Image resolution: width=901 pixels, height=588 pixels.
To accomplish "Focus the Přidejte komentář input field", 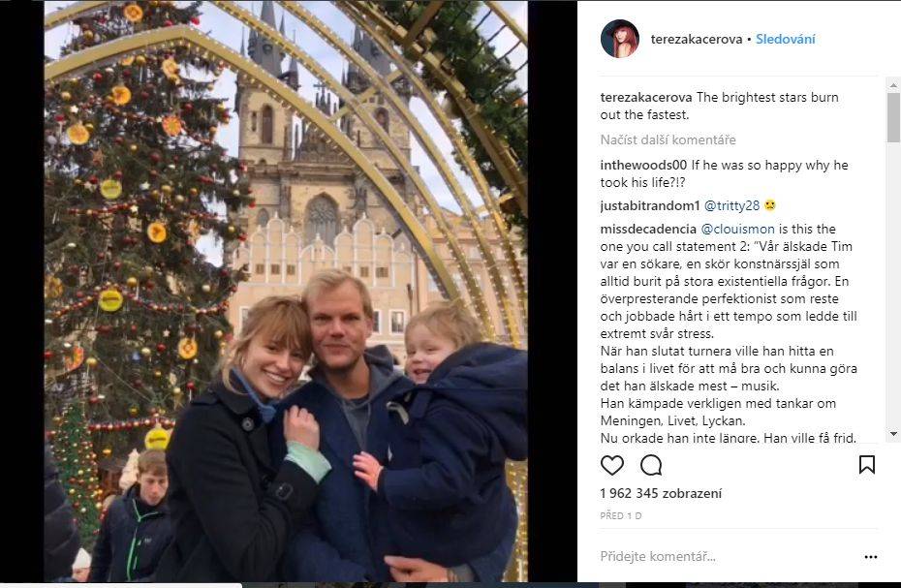I will tap(717, 557).
